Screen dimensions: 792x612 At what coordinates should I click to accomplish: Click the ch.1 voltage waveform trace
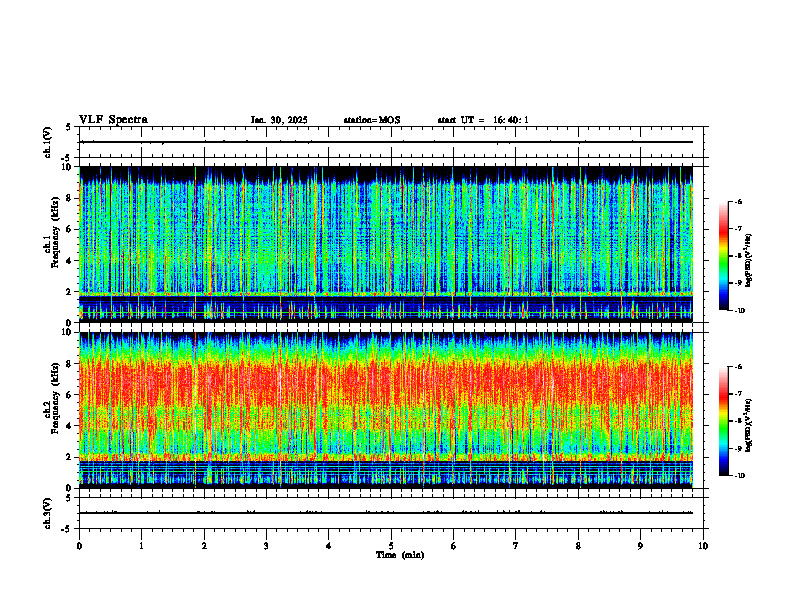tap(386, 142)
